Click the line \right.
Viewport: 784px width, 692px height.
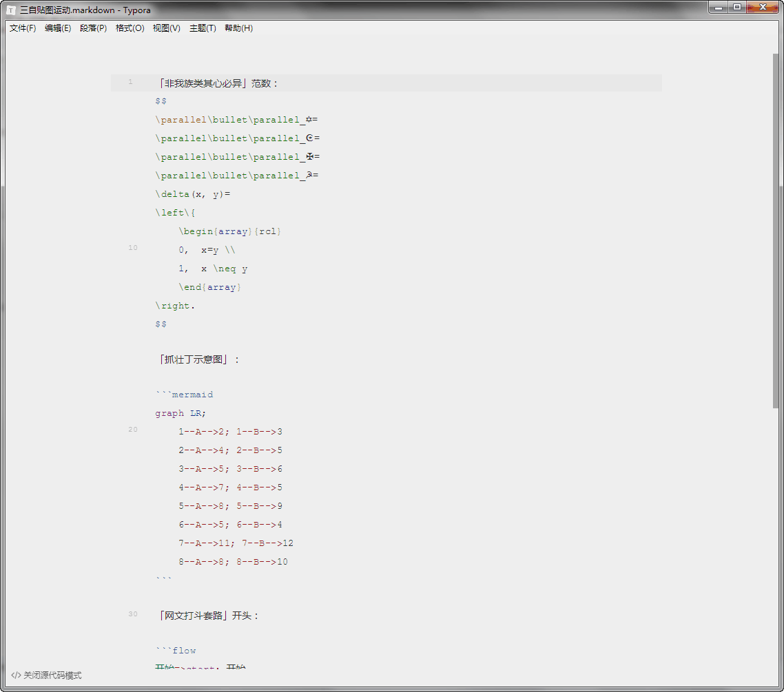click(175, 306)
